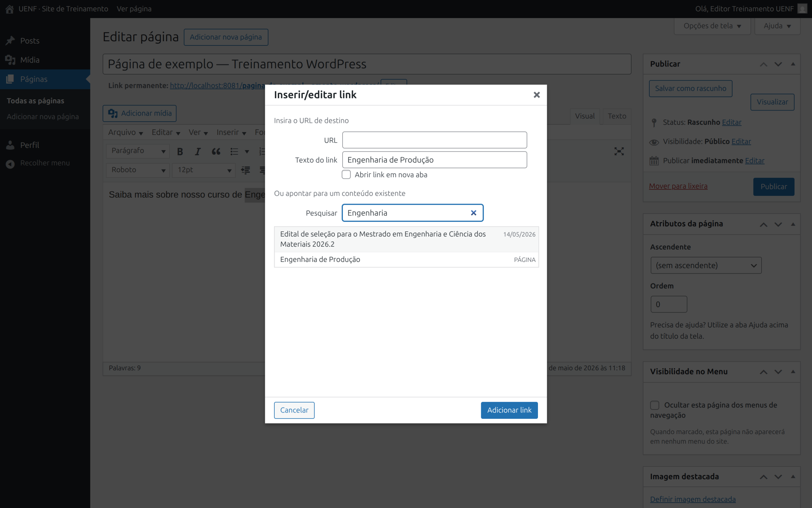
Task: Click the decrease indent icon
Action: (245, 170)
